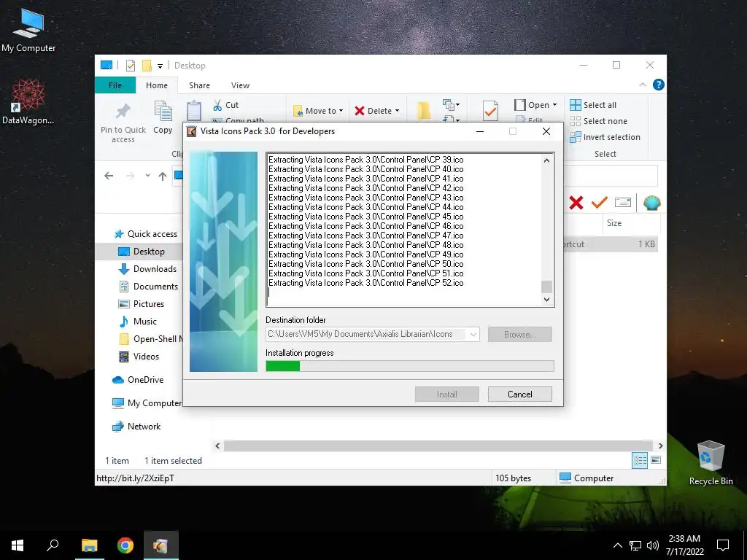This screenshot has width=747, height=560.
Task: Click the mail envelope toolbar icon
Action: (623, 203)
